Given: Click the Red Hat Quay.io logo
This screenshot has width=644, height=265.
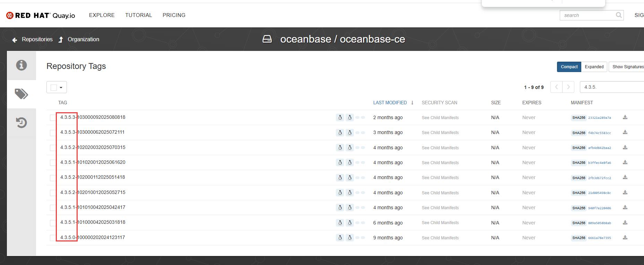Looking at the screenshot, I should click(x=41, y=15).
